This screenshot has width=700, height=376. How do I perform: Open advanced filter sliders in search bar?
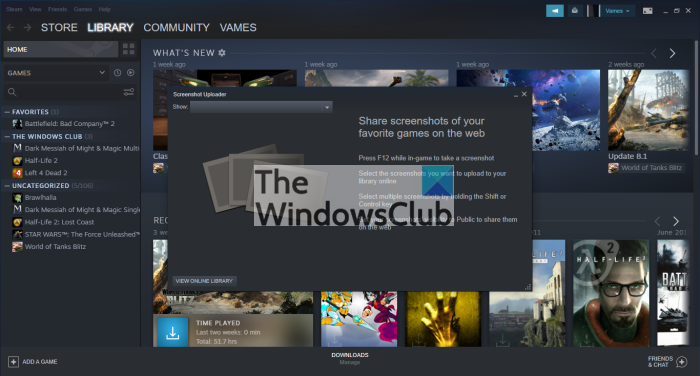point(129,92)
